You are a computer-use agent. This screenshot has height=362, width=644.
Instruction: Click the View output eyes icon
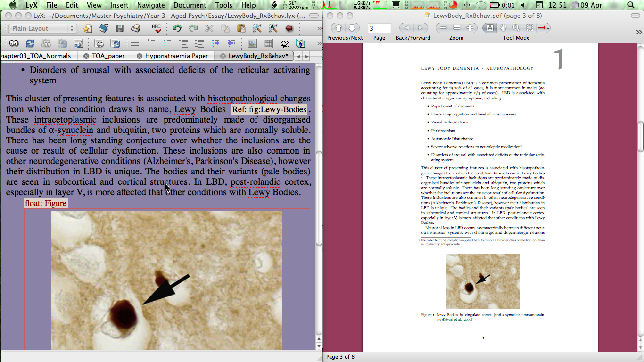click(x=14, y=43)
